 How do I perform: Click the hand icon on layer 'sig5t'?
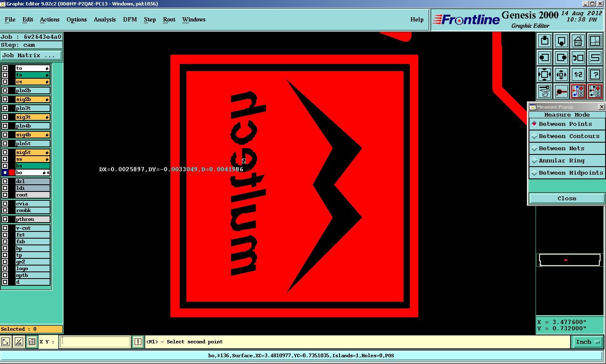(47, 152)
